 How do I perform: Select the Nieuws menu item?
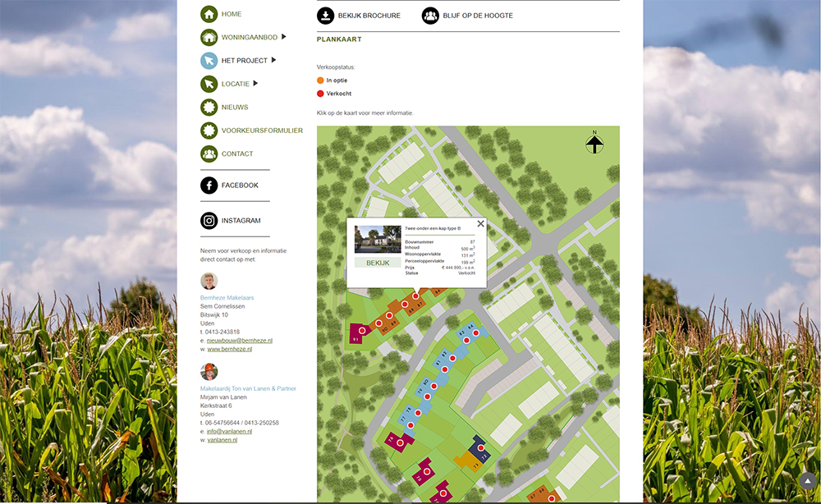pyautogui.click(x=235, y=108)
